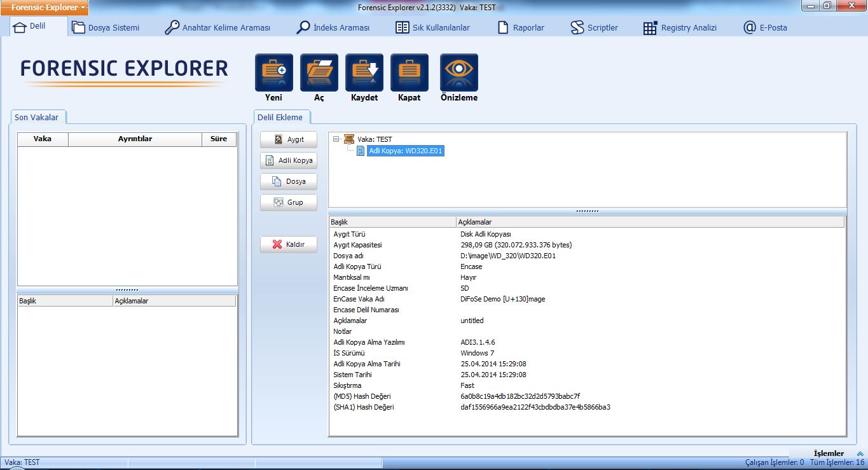Click the Ayrıntılar column header
Image resolution: width=868 pixels, height=470 pixels.
tap(135, 139)
